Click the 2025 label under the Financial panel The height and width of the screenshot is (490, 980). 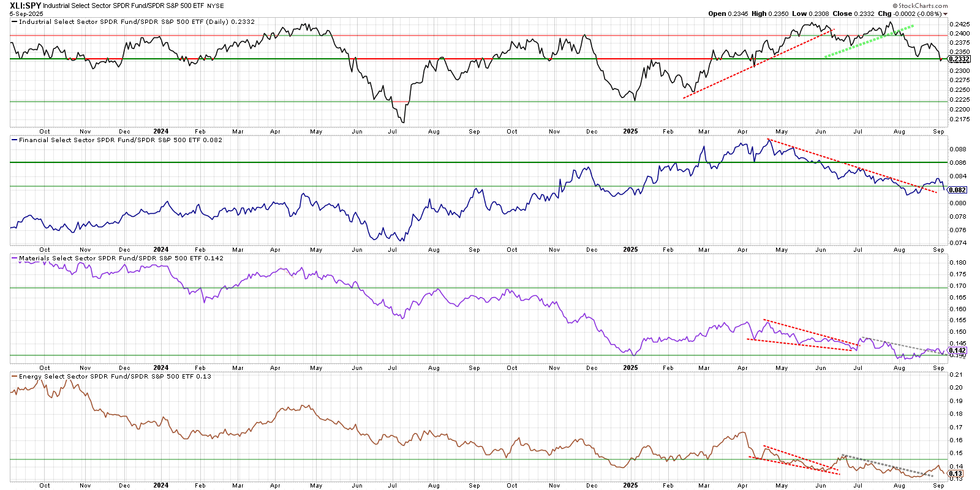(x=630, y=249)
